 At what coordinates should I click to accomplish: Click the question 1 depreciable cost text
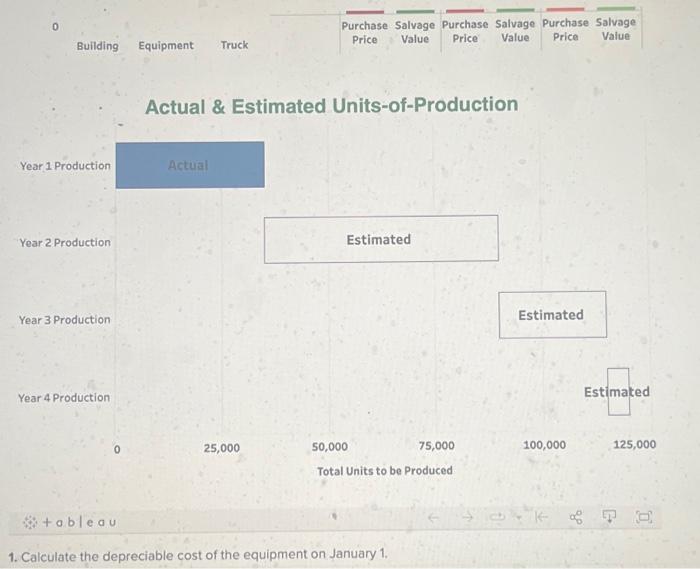pos(198,556)
